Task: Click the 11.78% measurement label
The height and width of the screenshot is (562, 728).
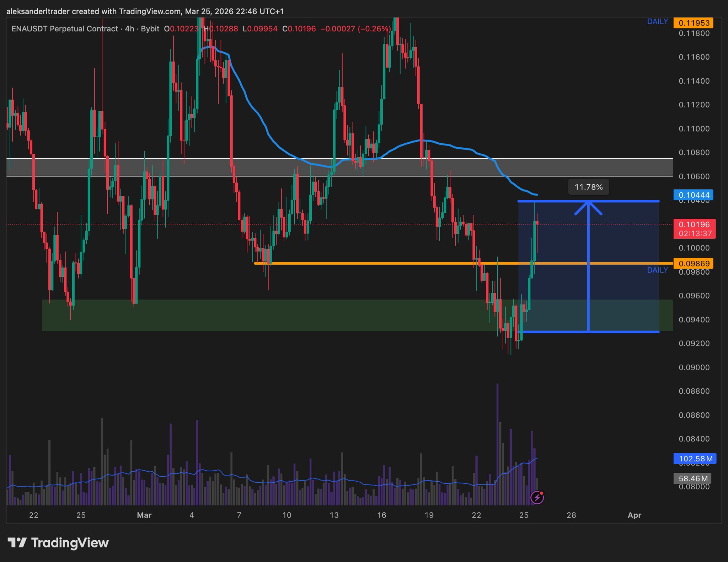Action: pyautogui.click(x=589, y=187)
